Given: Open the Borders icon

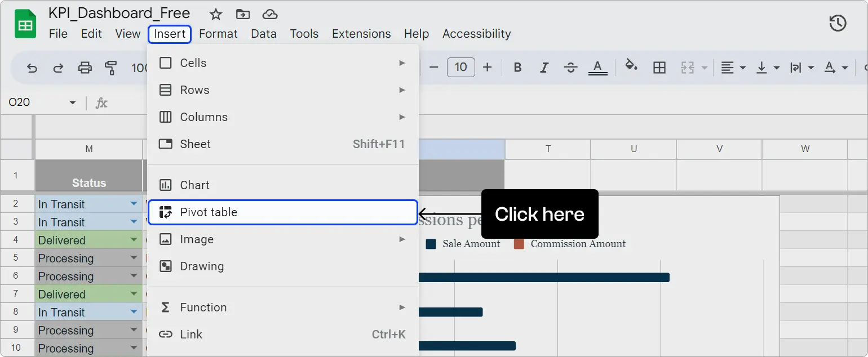Looking at the screenshot, I should [x=659, y=68].
